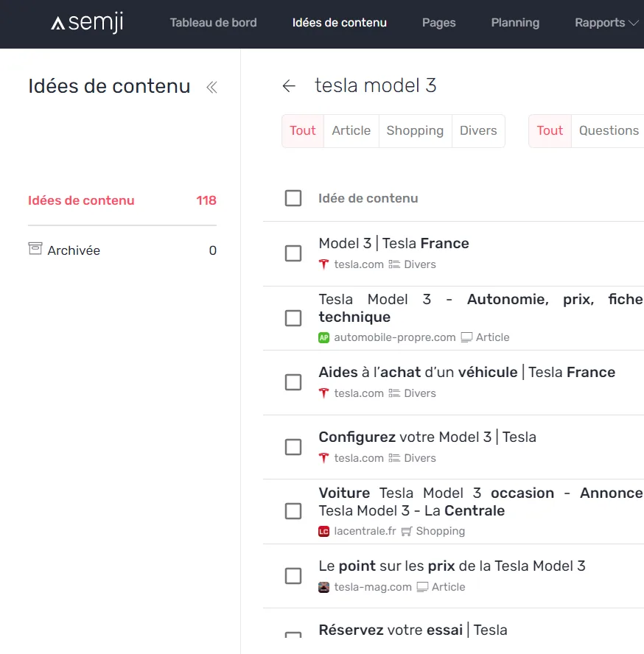Select the Aides à l'achat d'un véhicule row
The image size is (644, 654).
pos(293,382)
